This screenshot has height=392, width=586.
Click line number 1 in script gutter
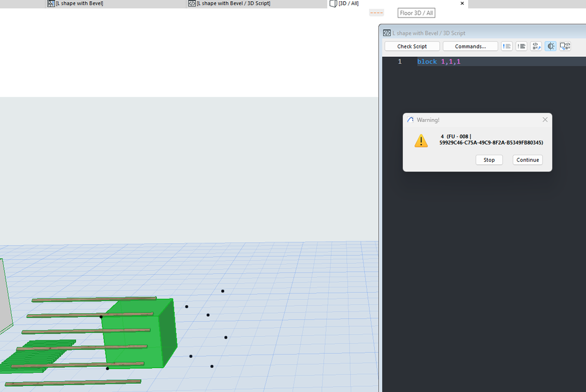(x=399, y=62)
